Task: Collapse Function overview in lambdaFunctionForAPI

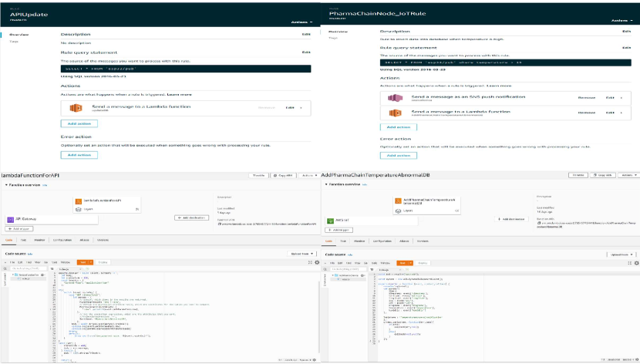Action: pos(6,185)
